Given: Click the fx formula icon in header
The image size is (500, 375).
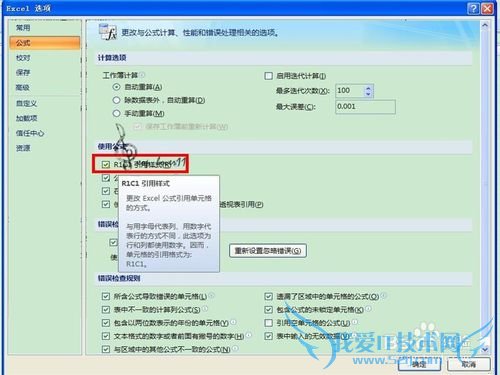Looking at the screenshot, I should (108, 32).
